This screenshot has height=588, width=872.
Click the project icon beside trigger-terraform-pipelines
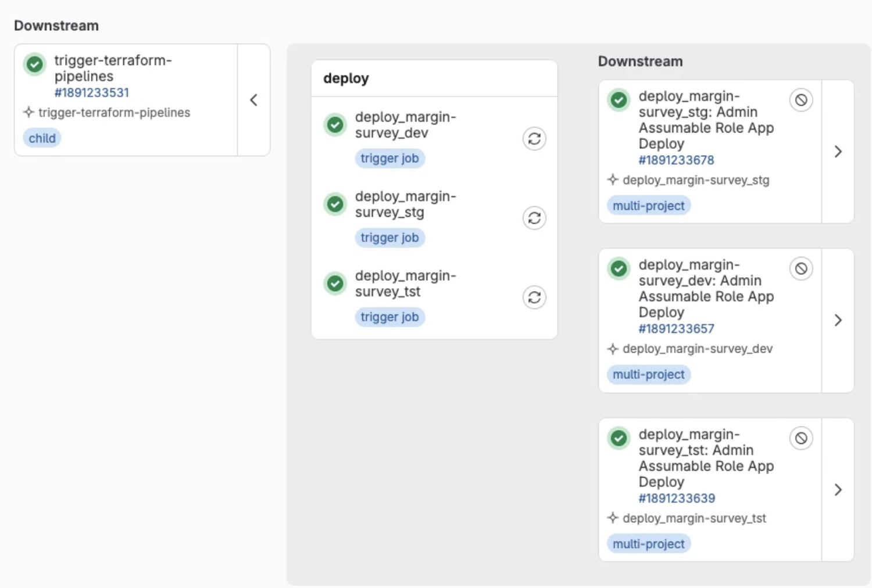tap(28, 112)
